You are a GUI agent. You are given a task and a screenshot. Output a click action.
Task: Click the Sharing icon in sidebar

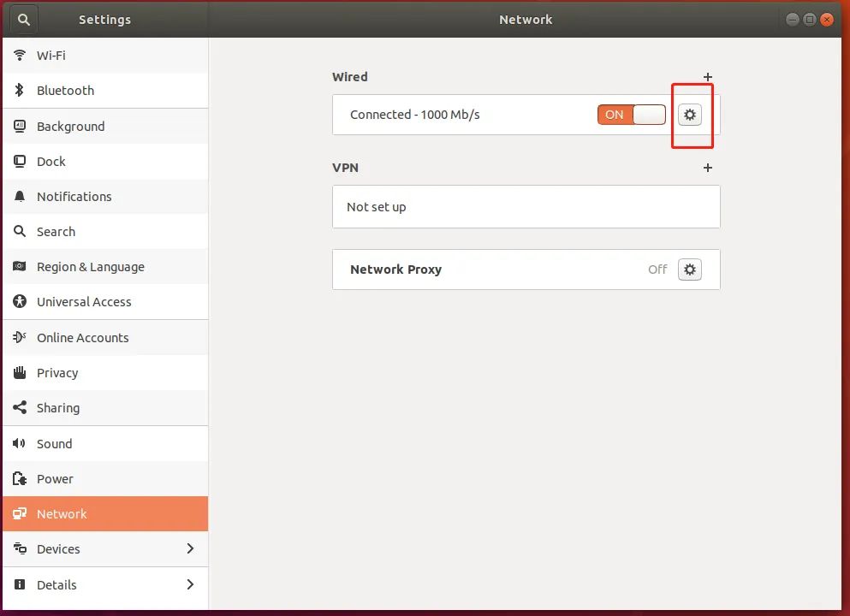(x=20, y=408)
